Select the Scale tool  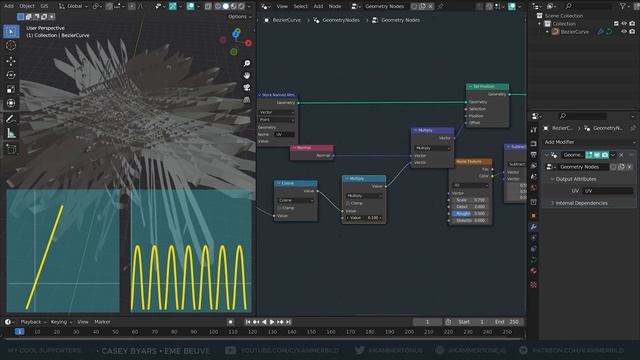coord(11,89)
